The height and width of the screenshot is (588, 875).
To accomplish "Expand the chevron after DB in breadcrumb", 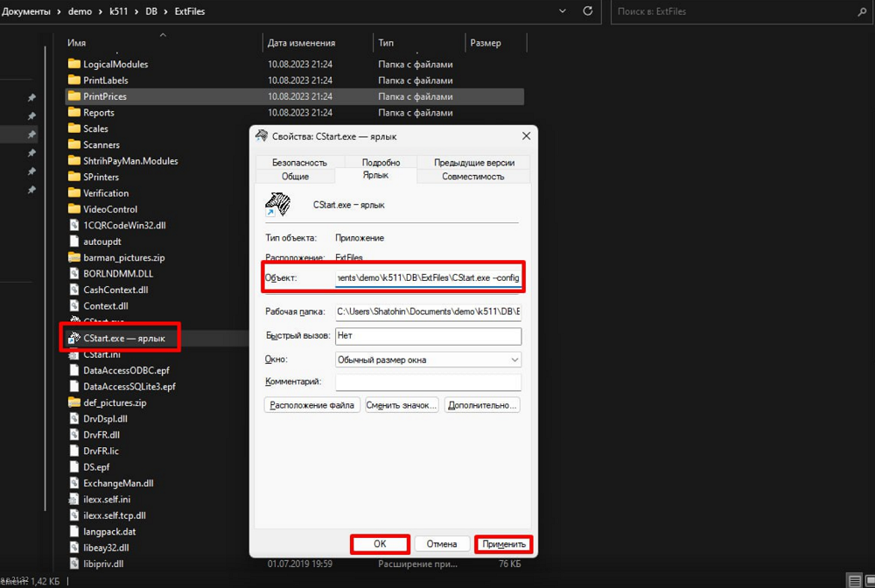I will pos(165,11).
